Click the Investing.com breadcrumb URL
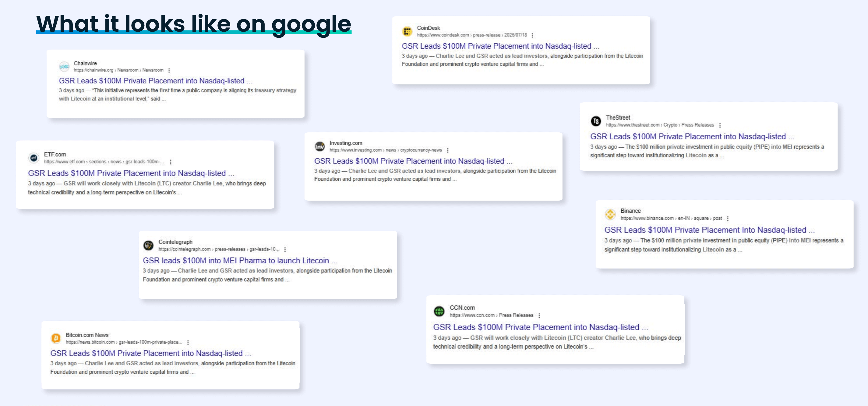This screenshot has width=868, height=406. point(386,150)
